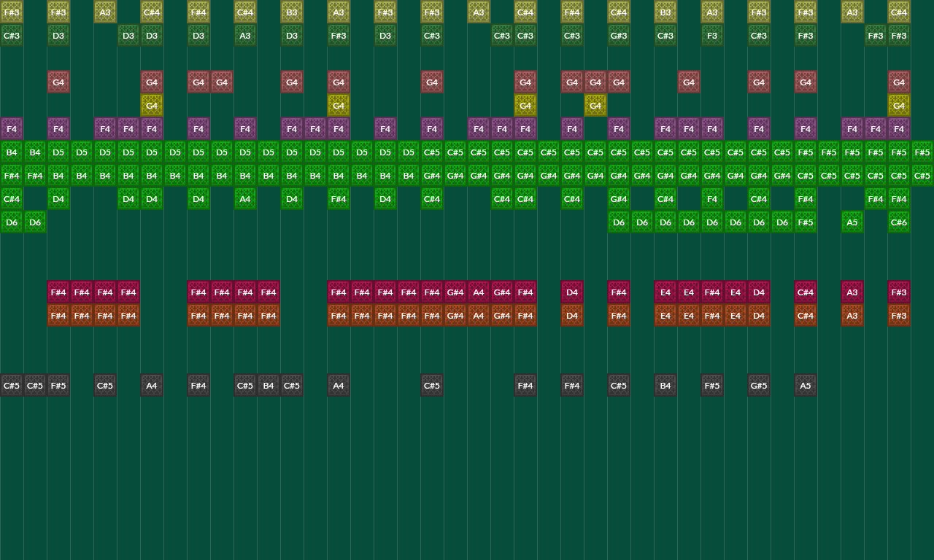Select the dark green F3 note
Viewport: 934px width, 560px height.
(712, 36)
